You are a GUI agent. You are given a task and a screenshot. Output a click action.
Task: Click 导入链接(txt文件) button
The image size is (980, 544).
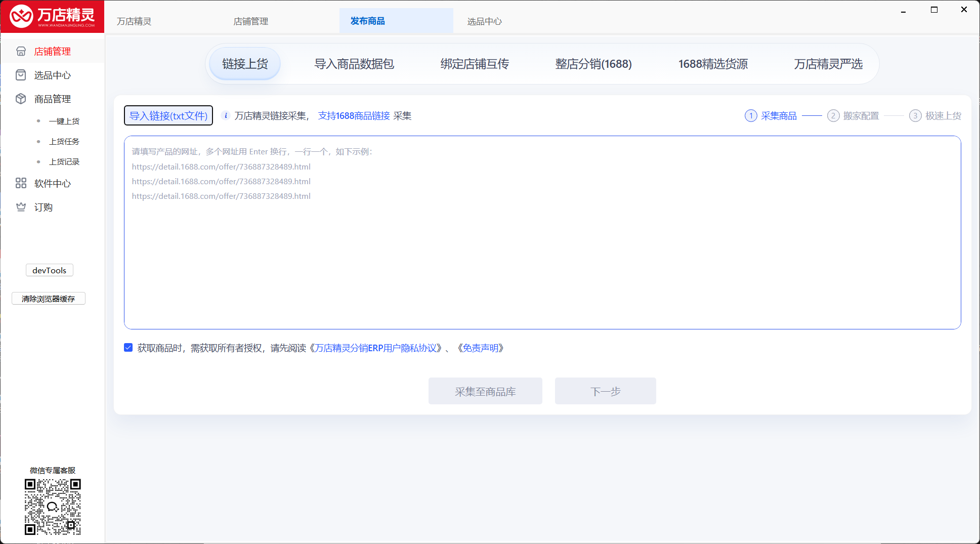(x=168, y=115)
